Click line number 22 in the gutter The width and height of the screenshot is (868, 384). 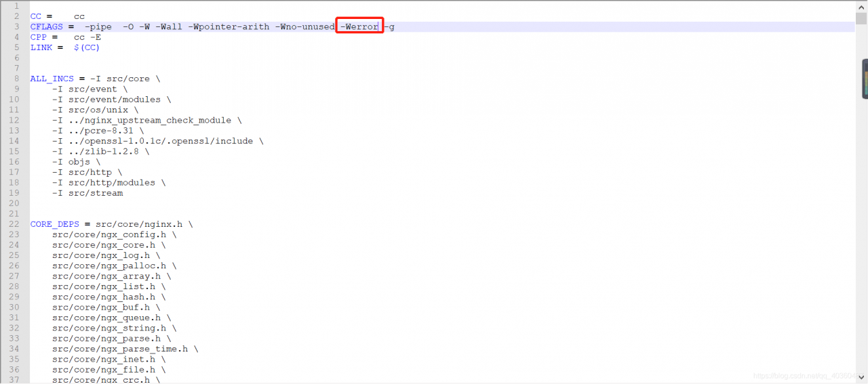14,224
